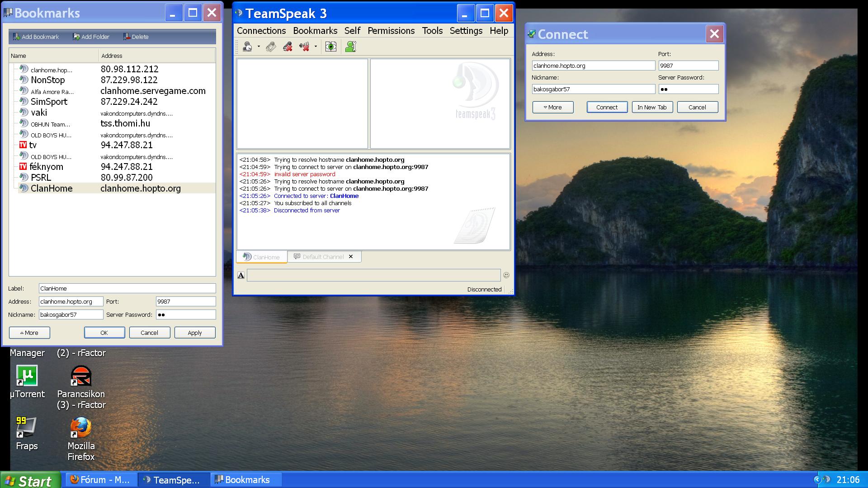Screen dimensions: 868x488
Task: Switch to the ClanHome chat tab
Action: tap(261, 257)
